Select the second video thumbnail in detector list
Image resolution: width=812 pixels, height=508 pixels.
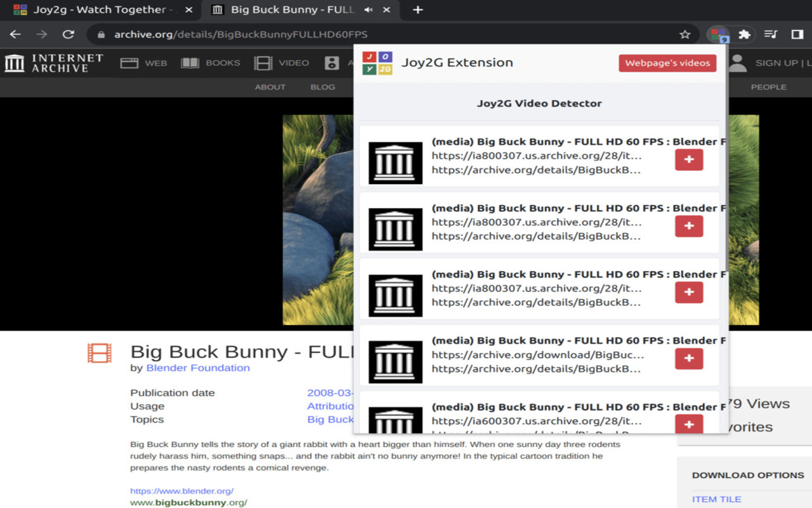[x=395, y=229]
